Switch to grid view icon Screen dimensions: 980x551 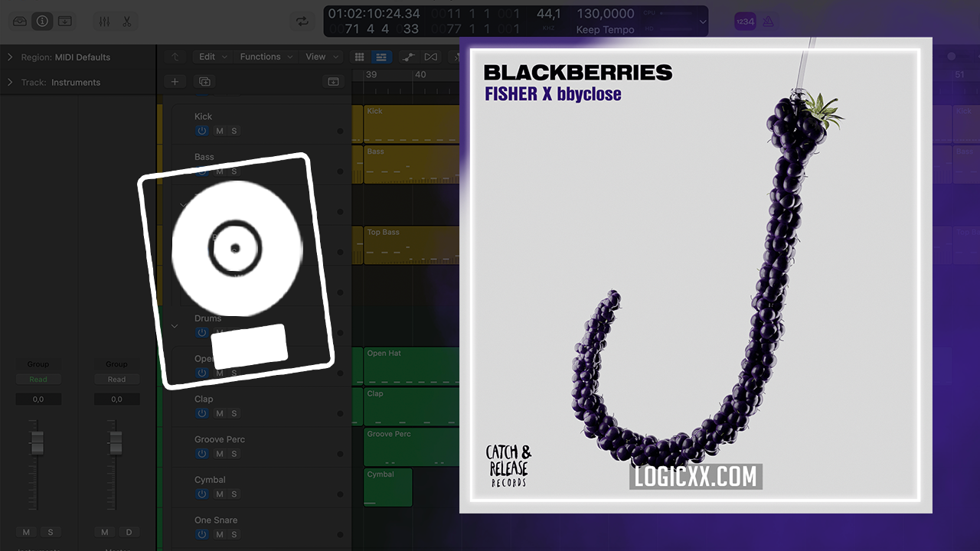(359, 57)
